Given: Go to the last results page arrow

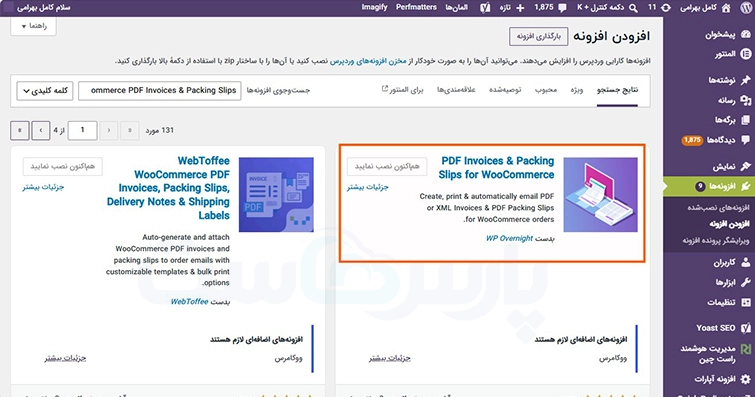Looking at the screenshot, I should pos(20,131).
